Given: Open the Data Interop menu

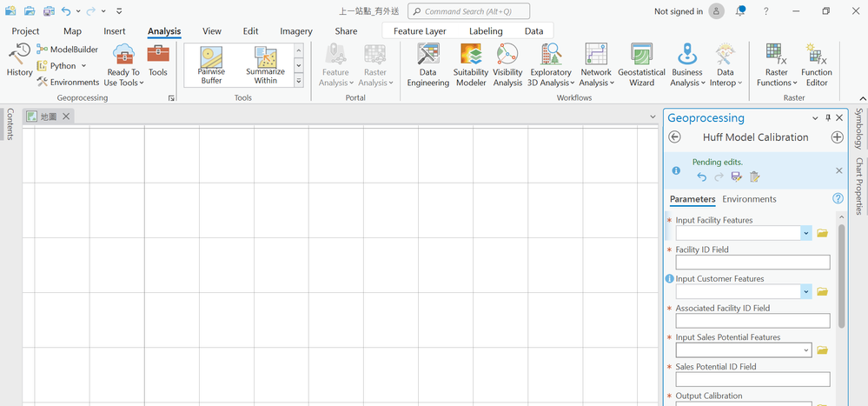Looking at the screenshot, I should coord(726,65).
